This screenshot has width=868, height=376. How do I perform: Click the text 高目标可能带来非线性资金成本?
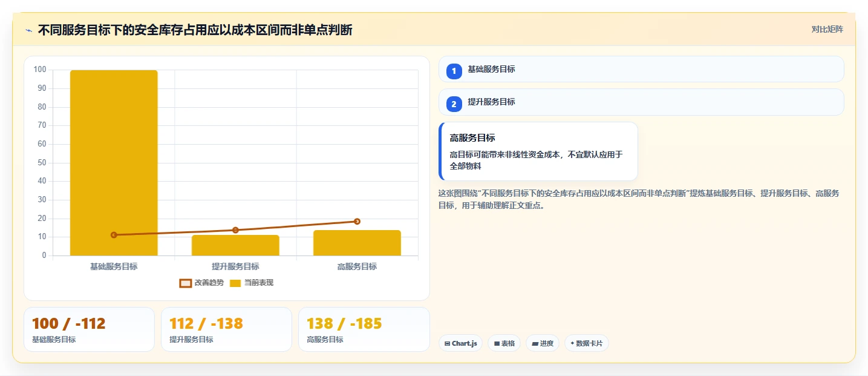click(506, 154)
